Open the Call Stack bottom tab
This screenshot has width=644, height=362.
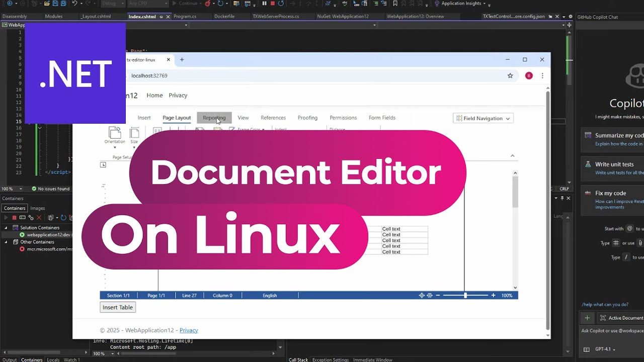tap(298, 359)
